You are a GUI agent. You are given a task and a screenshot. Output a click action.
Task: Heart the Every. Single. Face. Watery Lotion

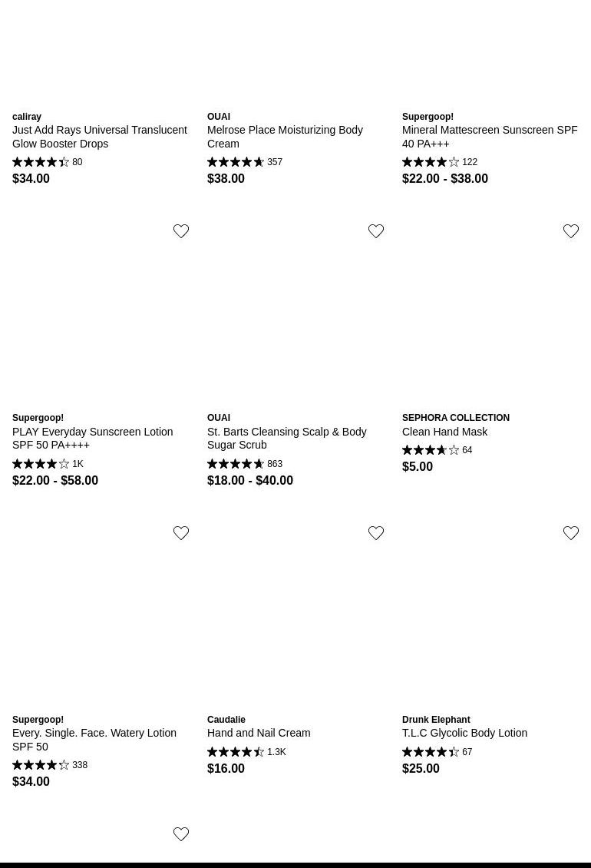click(x=181, y=533)
